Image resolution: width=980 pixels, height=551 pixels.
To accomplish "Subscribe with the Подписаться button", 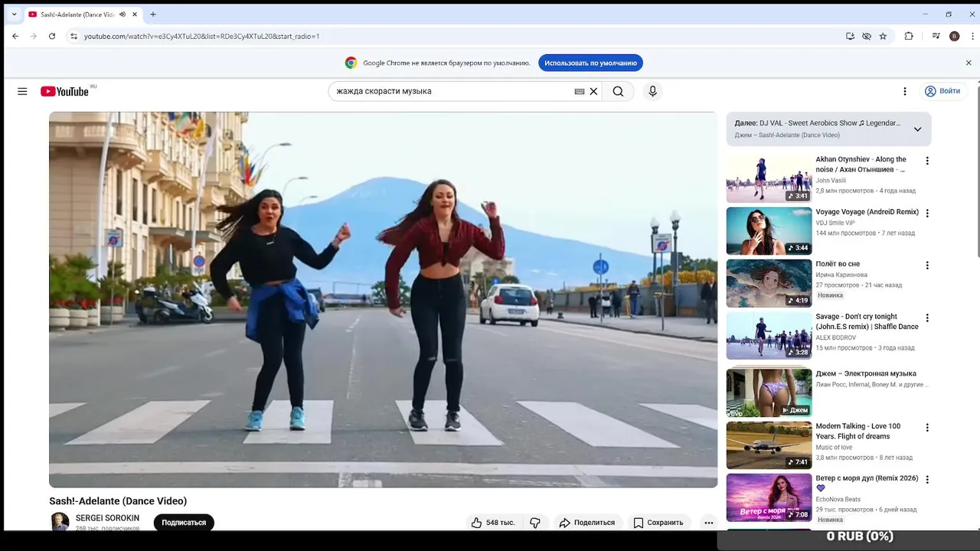I will (184, 523).
